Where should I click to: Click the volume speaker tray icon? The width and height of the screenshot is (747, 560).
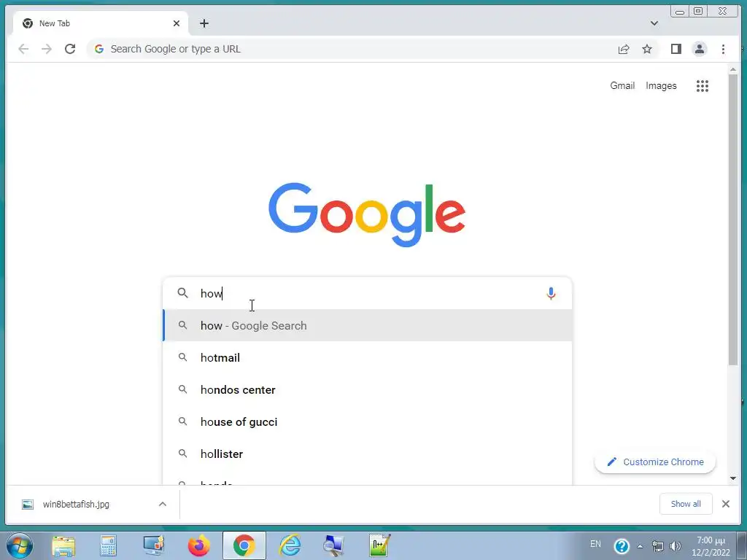(675, 546)
